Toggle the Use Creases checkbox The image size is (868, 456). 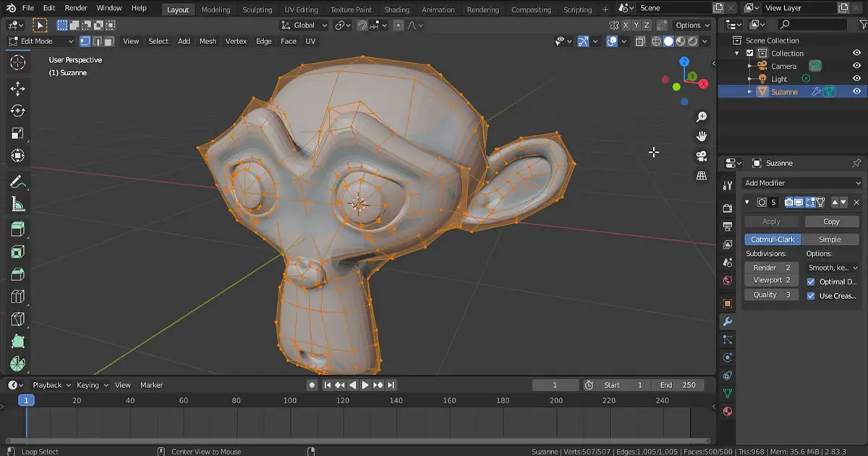(x=811, y=295)
